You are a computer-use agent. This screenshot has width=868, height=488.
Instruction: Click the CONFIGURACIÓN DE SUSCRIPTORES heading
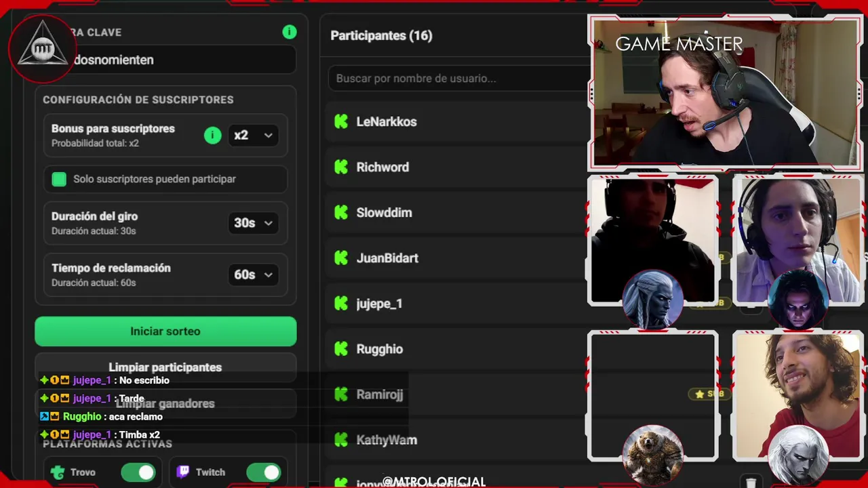click(x=138, y=100)
